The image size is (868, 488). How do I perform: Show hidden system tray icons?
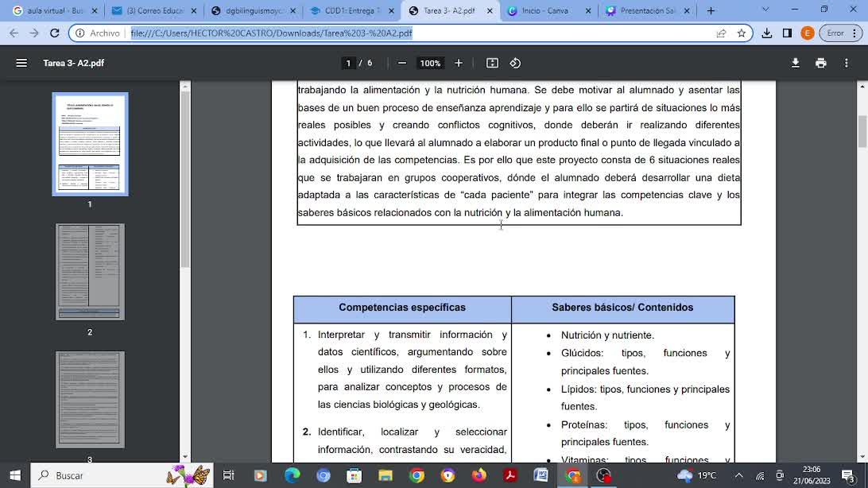(739, 475)
